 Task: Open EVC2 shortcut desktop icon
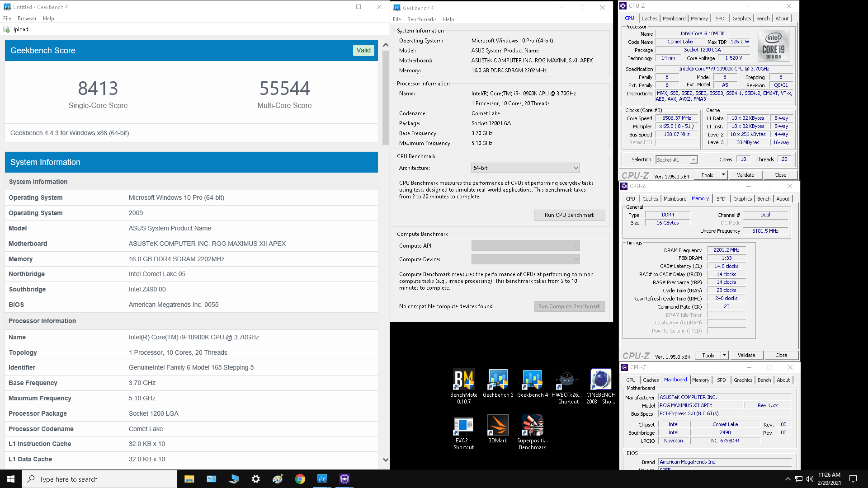464,432
